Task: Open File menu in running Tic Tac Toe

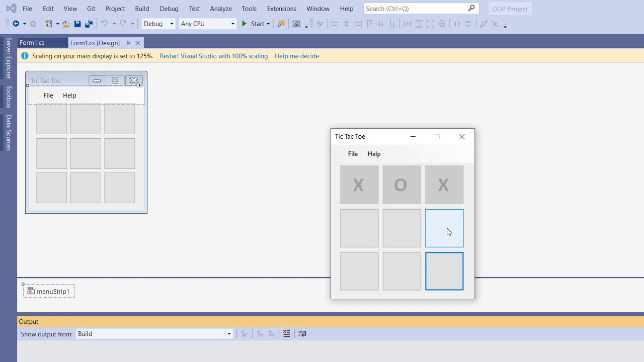Action: tap(353, 154)
